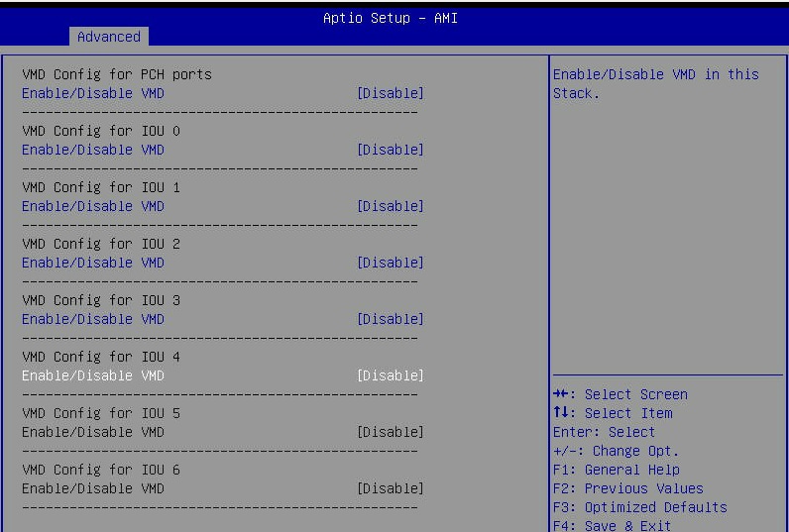Click the F4: Save & Exit hint
Image resolution: width=789 pixels, height=532 pixels.
click(x=612, y=525)
